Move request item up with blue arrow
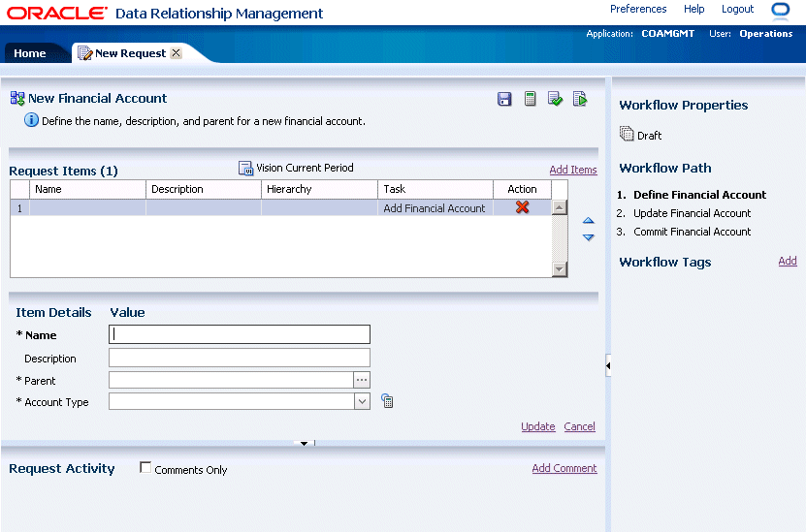 (589, 221)
